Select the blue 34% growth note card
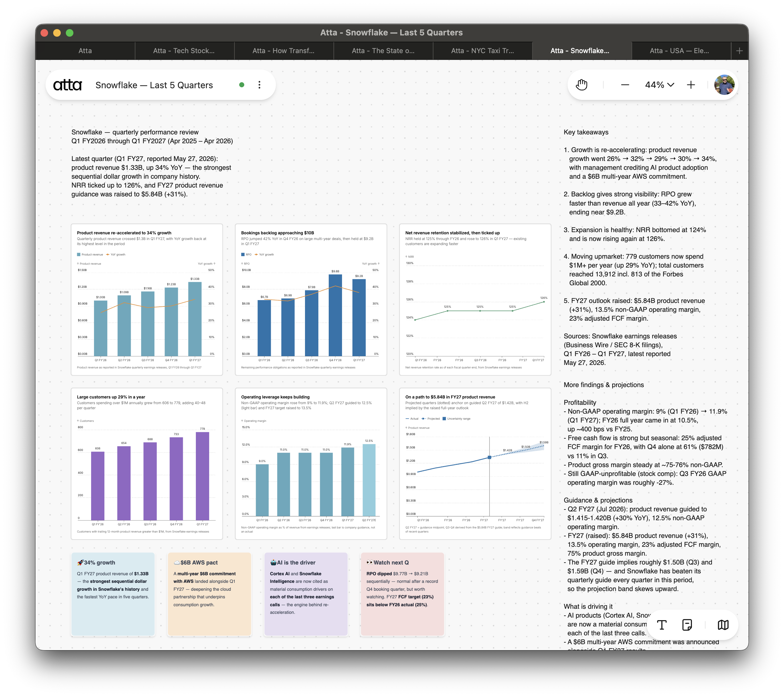 (x=113, y=594)
